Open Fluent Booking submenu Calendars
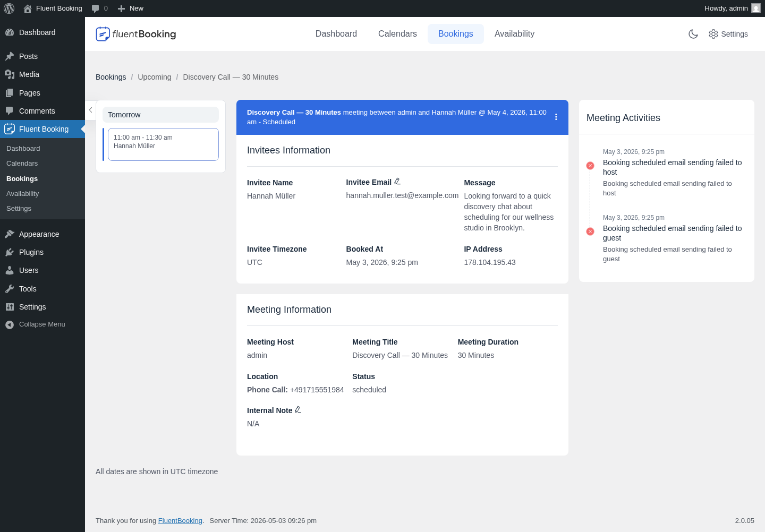Viewport: 765px width, 532px height. 22,164
